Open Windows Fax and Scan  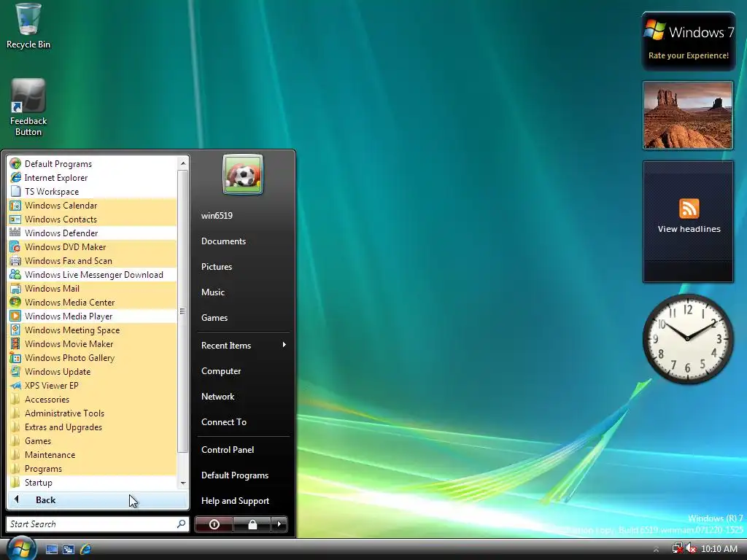coord(93,260)
